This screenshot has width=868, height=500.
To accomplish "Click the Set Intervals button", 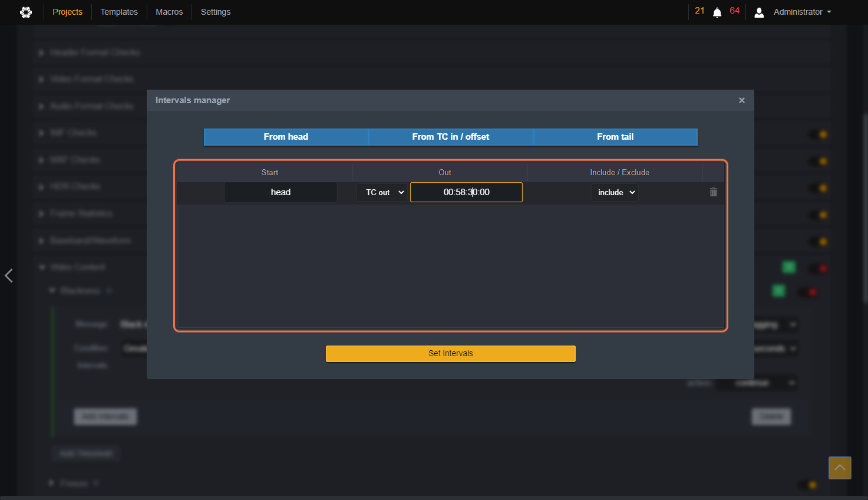I will tap(451, 353).
